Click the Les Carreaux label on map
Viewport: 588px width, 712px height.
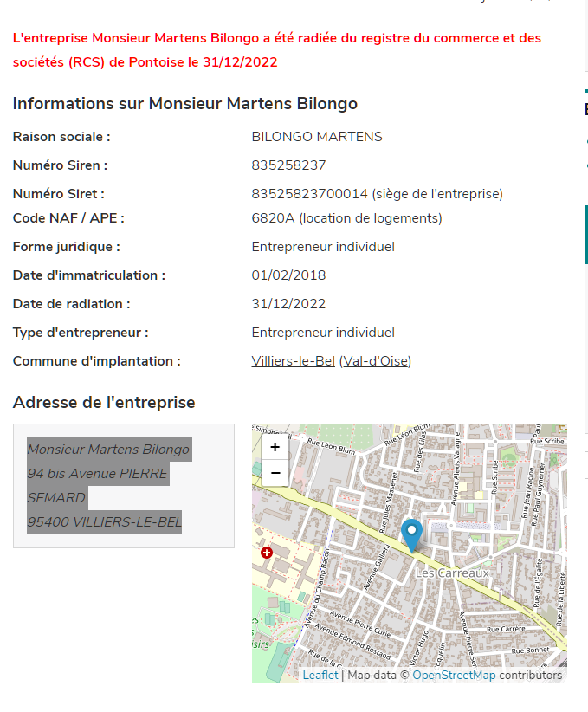[452, 573]
